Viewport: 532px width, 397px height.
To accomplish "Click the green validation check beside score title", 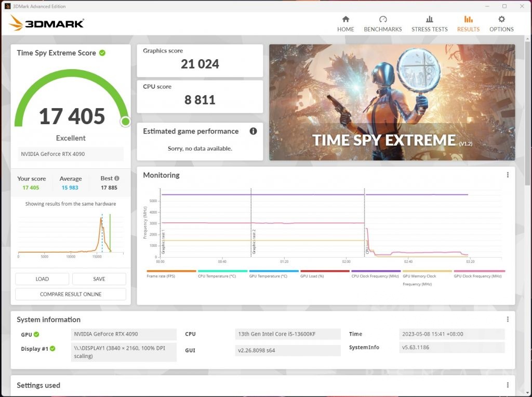I will (x=102, y=52).
